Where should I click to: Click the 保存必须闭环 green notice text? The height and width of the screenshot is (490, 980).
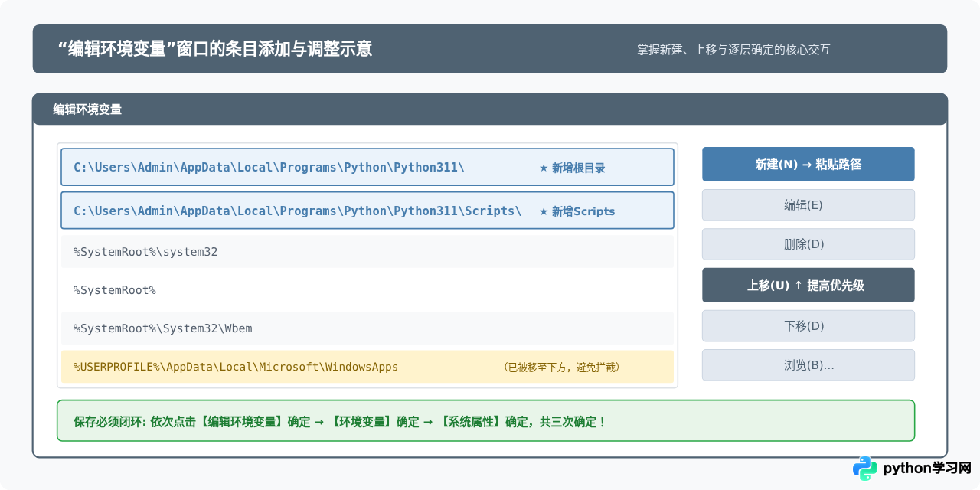coord(340,421)
